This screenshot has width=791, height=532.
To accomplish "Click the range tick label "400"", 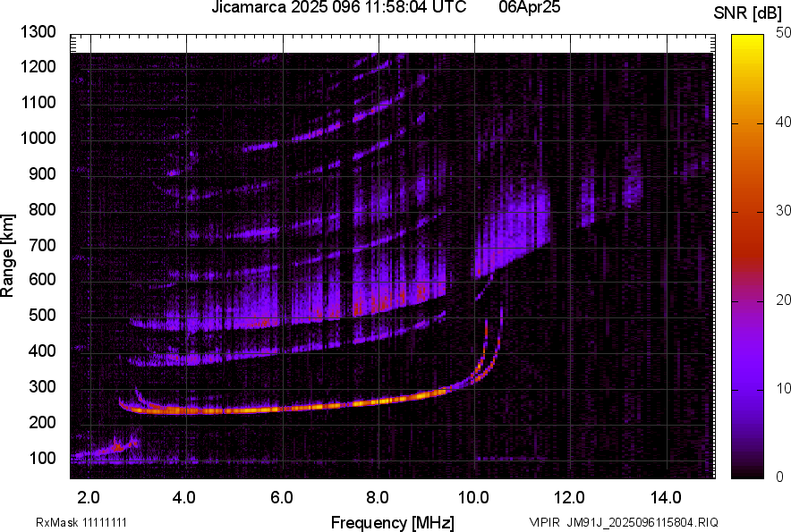I will pos(42,350).
